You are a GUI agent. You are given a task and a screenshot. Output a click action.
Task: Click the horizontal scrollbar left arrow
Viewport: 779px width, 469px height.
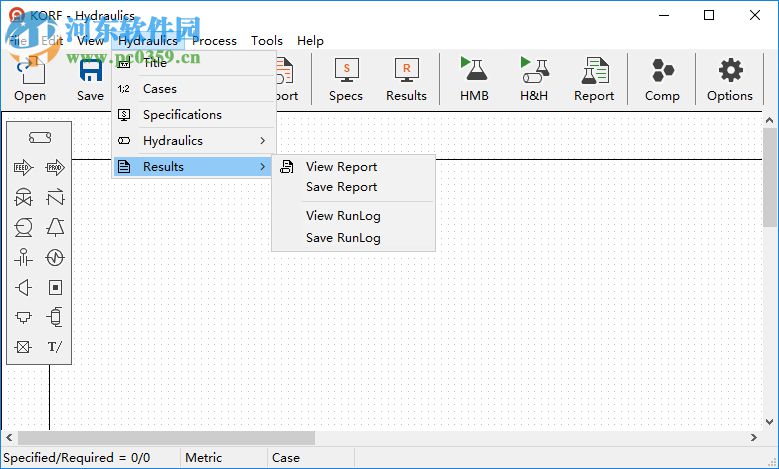[9, 438]
